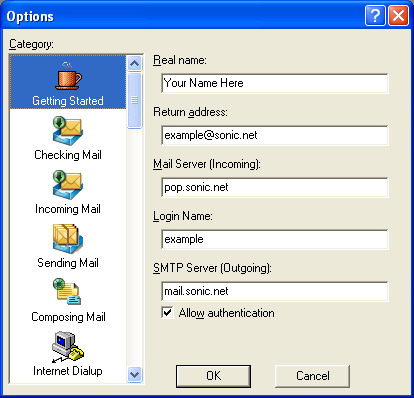
Task: Click the Return address label
Action: coord(190,112)
